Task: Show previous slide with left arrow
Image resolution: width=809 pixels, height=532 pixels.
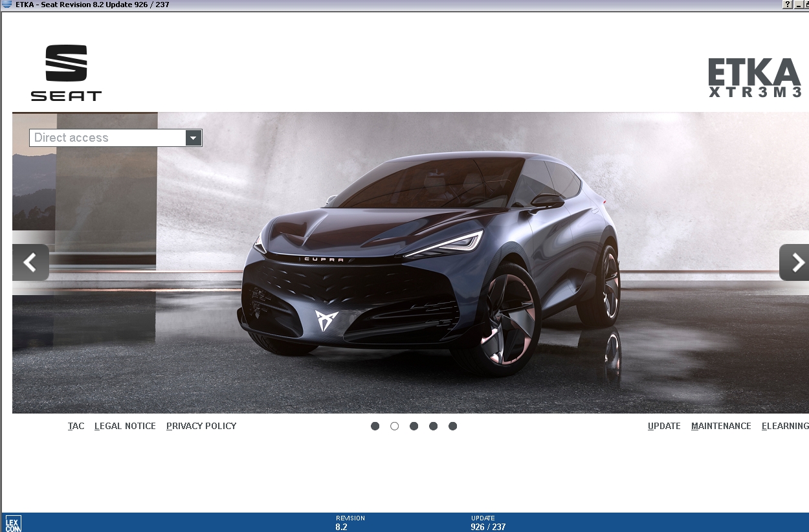Action: pyautogui.click(x=30, y=262)
